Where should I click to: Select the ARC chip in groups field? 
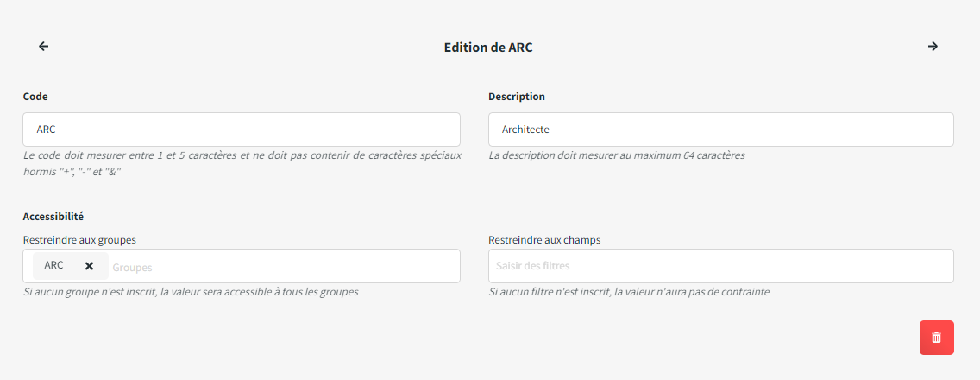[x=54, y=265]
